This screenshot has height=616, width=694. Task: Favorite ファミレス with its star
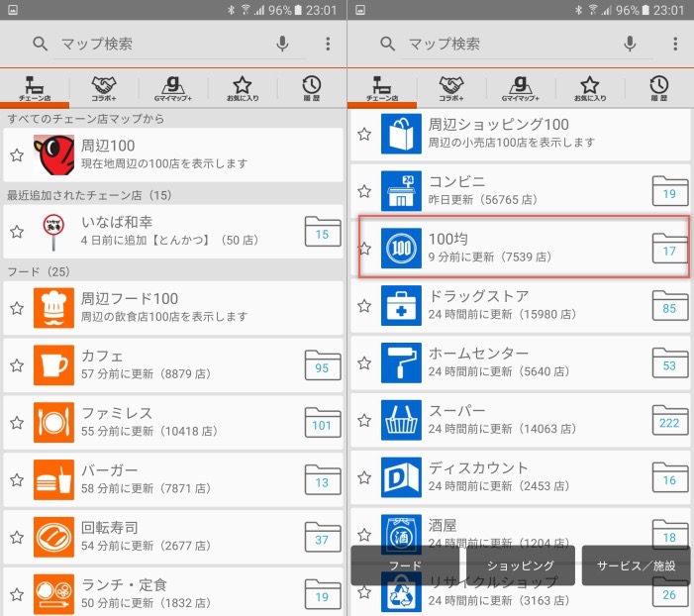click(x=17, y=423)
